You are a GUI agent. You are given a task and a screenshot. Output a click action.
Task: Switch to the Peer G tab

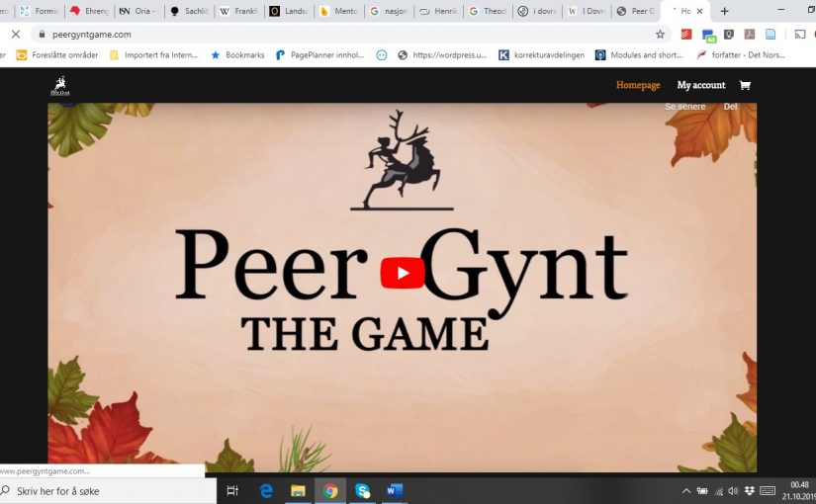click(x=636, y=11)
